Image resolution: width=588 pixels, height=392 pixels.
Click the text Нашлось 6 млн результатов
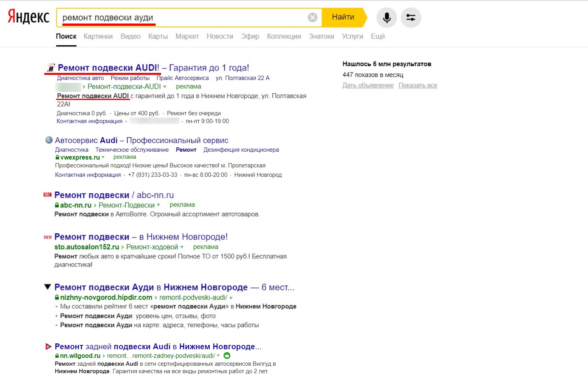(387, 64)
